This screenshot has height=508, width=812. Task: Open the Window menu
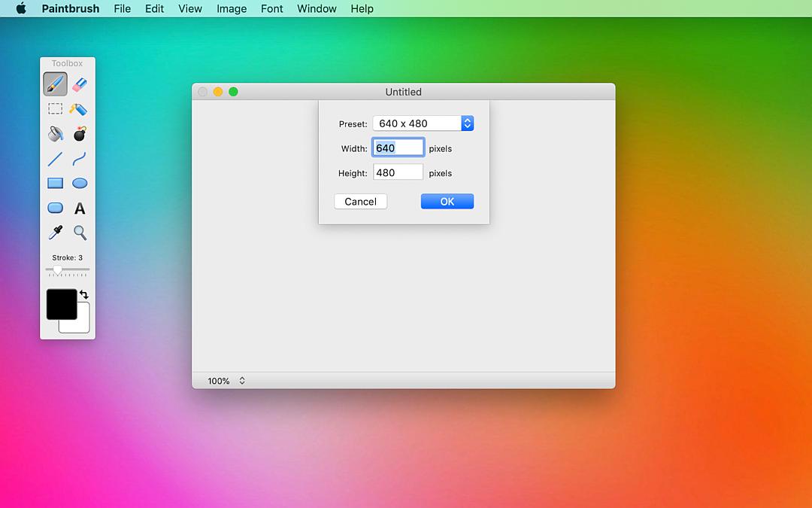(317, 8)
